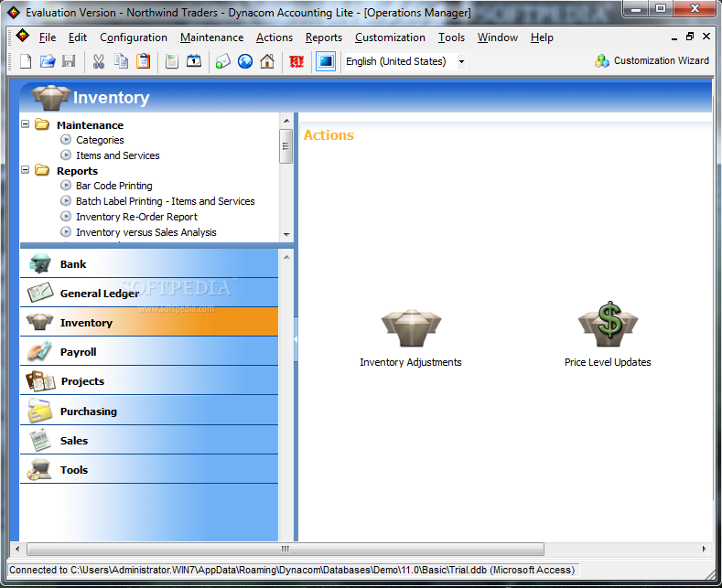Open the Edit menu
Screen dimensions: 722x588
(x=78, y=37)
